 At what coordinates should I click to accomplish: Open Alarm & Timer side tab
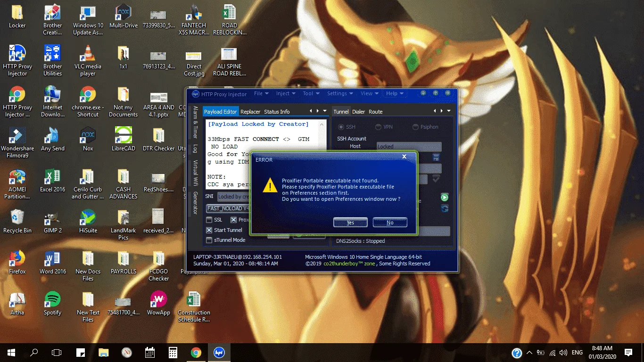click(x=195, y=122)
